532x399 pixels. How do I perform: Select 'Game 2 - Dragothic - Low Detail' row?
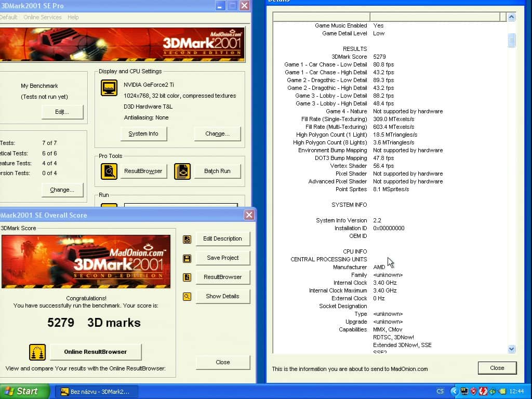[389, 80]
